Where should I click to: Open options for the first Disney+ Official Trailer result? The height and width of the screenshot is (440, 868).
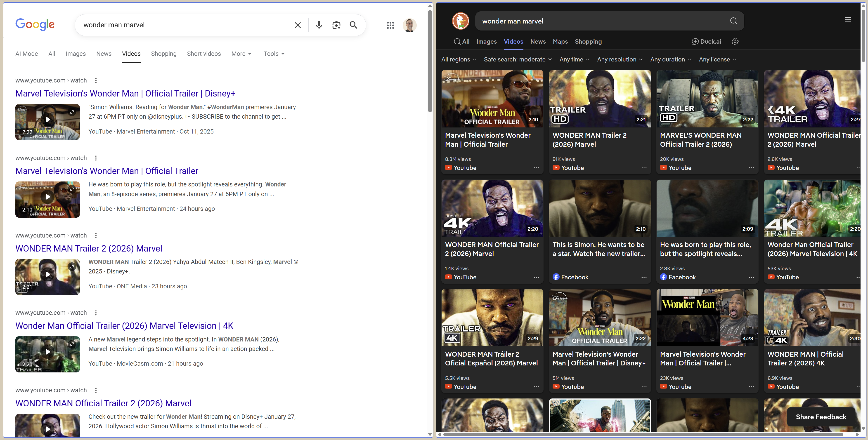(96, 80)
